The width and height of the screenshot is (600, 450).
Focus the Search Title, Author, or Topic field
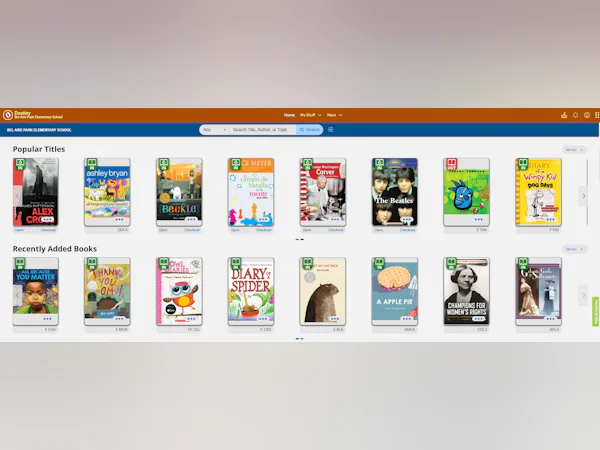pyautogui.click(x=262, y=130)
